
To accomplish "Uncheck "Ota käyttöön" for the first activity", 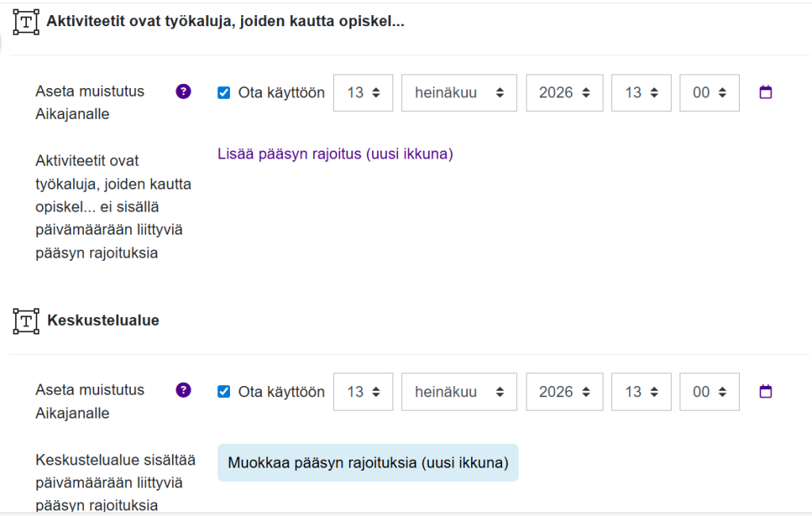I will 223,92.
